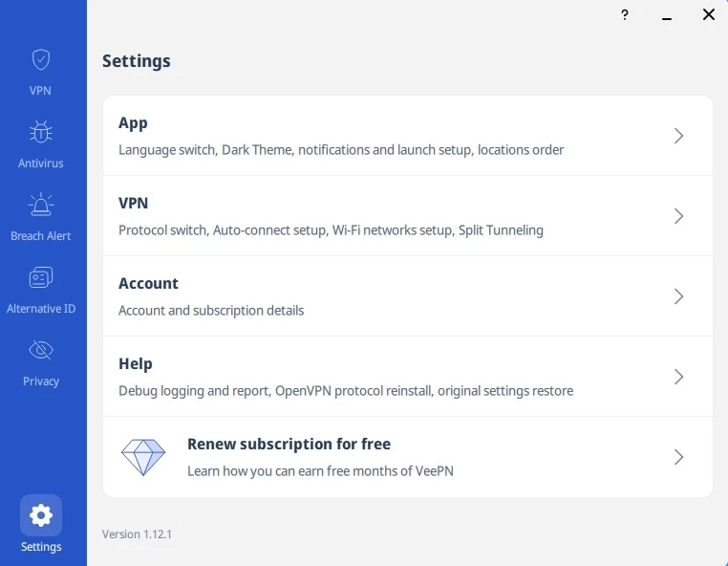The width and height of the screenshot is (728, 566).
Task: Open the Help row chevron arrow
Action: click(x=679, y=377)
